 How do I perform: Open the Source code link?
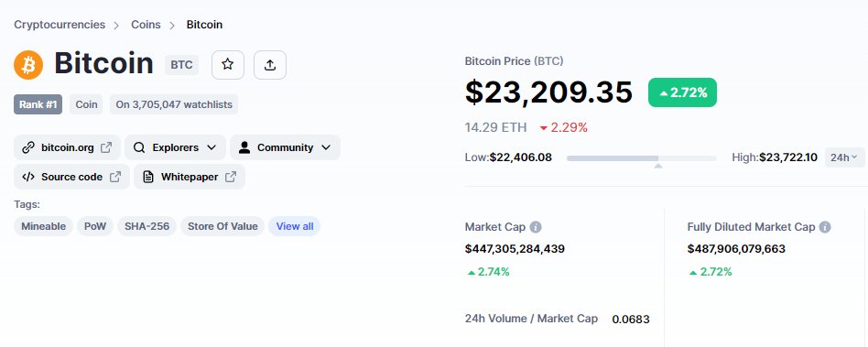[x=72, y=177]
